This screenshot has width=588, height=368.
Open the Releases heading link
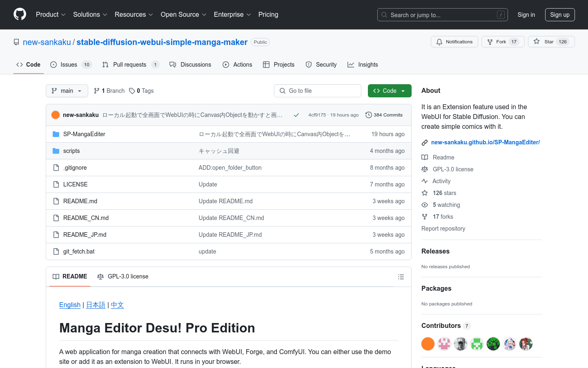tap(435, 251)
